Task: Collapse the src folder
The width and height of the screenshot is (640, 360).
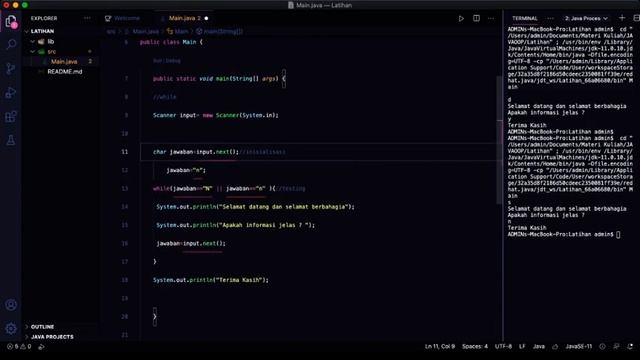Action: point(33,52)
